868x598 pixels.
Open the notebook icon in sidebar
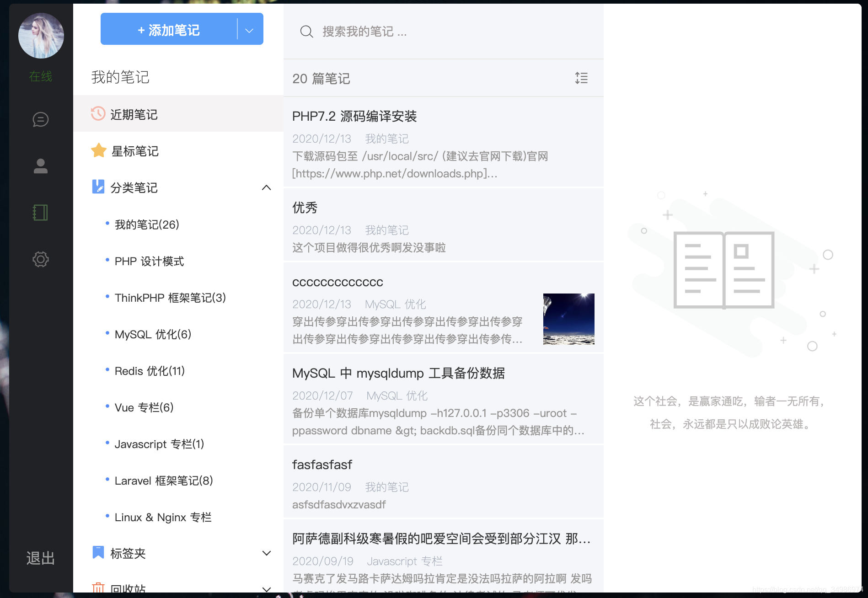tap(41, 213)
